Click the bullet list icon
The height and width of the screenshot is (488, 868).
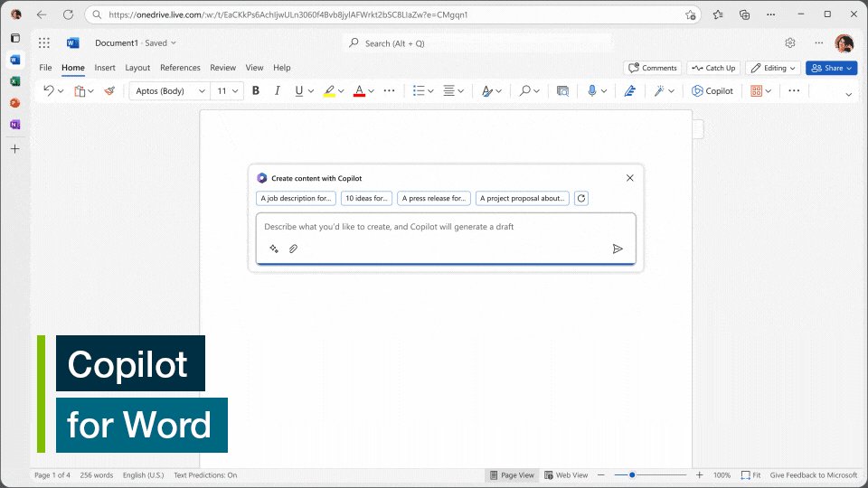click(419, 90)
